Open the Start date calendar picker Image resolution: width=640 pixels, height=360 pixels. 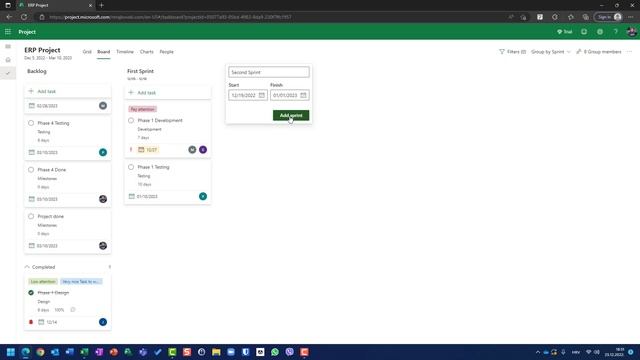point(262,95)
